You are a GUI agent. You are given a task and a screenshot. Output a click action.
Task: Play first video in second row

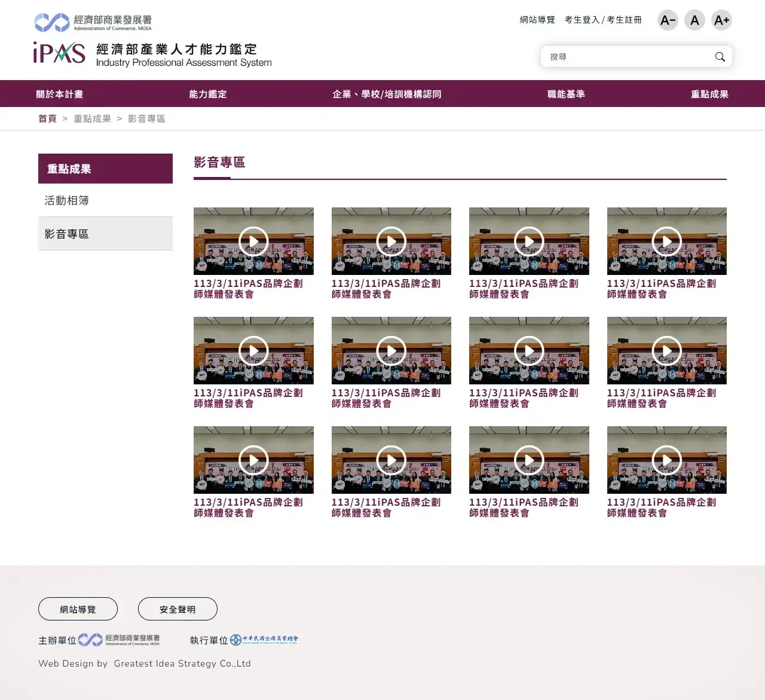coord(253,351)
